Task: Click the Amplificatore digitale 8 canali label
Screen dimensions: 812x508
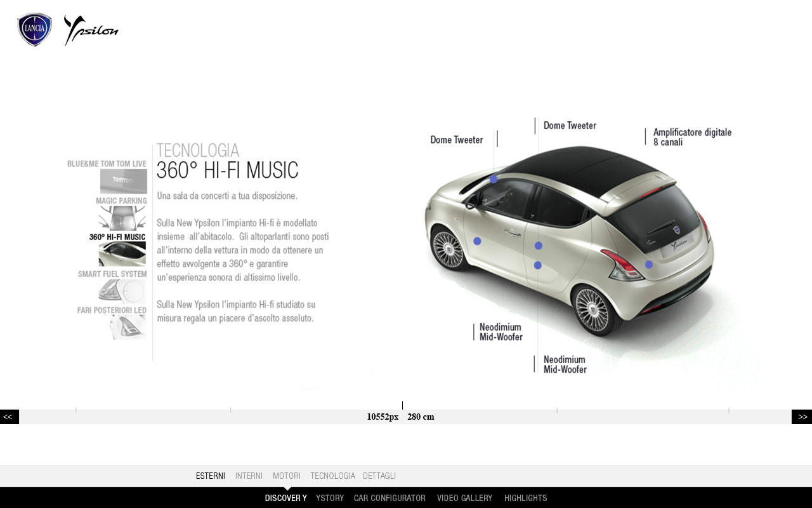Action: click(x=692, y=137)
